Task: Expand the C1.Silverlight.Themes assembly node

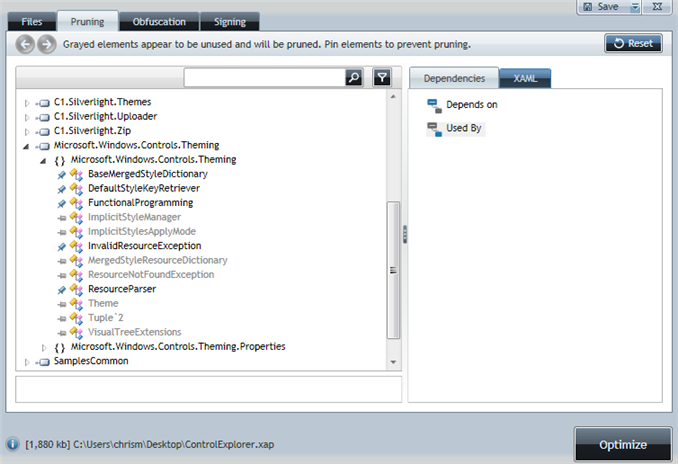Action: point(27,103)
